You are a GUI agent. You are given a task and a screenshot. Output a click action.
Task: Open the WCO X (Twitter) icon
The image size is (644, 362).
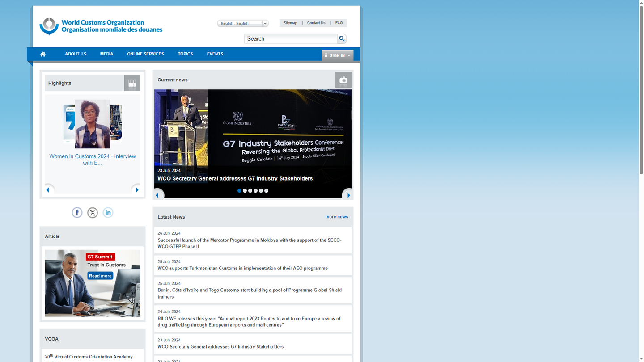93,213
